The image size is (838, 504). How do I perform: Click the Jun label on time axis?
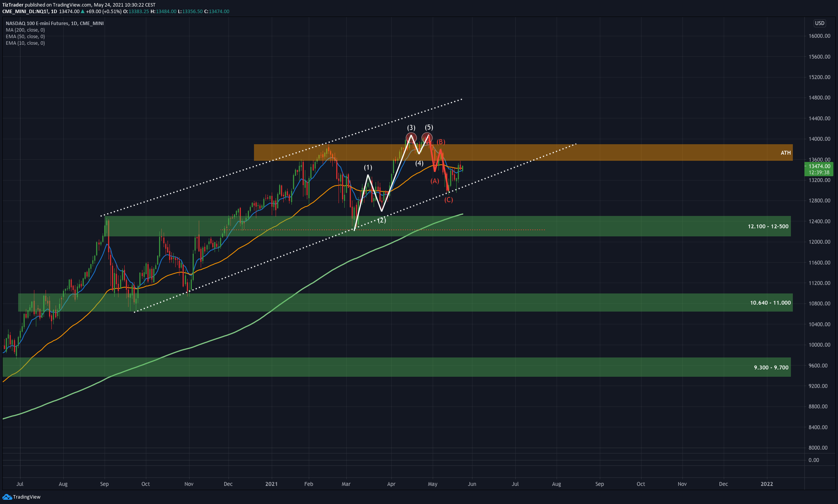472,484
